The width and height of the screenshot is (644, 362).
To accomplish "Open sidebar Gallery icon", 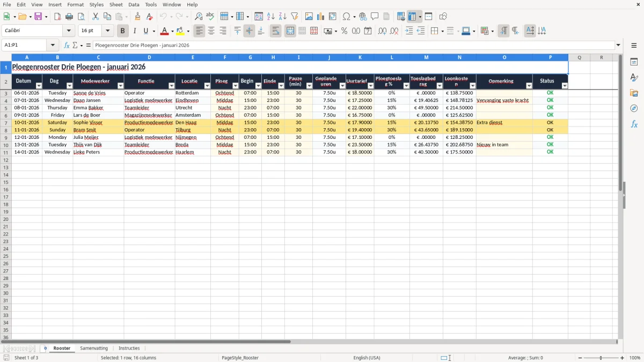I will pos(634,93).
